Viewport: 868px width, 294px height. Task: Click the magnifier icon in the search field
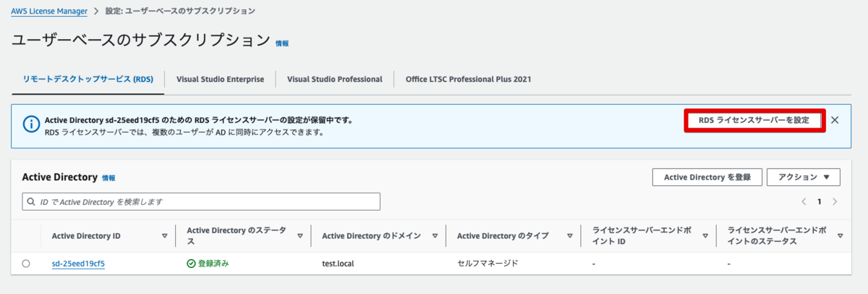click(x=32, y=201)
